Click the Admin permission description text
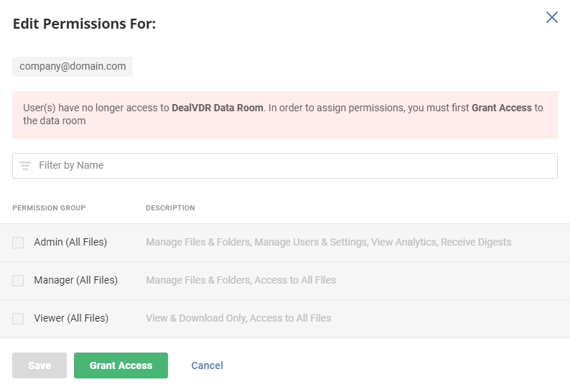Viewport: 570px width, 392px height. tap(328, 243)
